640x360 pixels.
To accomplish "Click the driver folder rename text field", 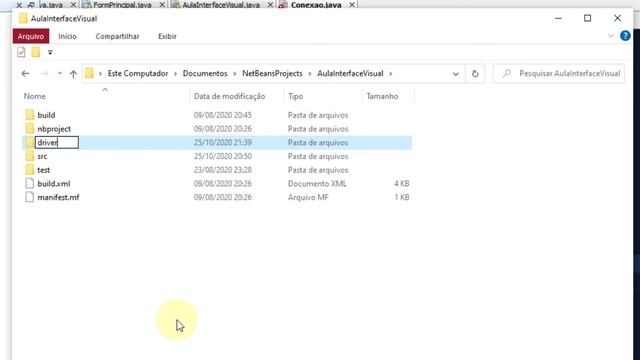I will click(57, 142).
